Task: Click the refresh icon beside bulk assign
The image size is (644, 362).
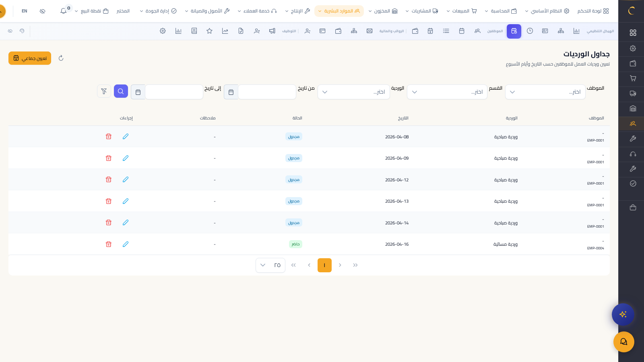Action: point(61,58)
